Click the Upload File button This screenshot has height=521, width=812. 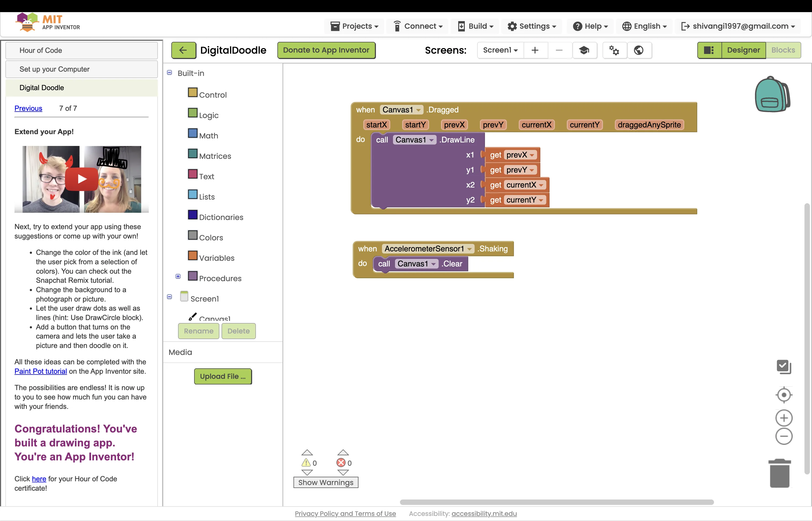pyautogui.click(x=223, y=376)
